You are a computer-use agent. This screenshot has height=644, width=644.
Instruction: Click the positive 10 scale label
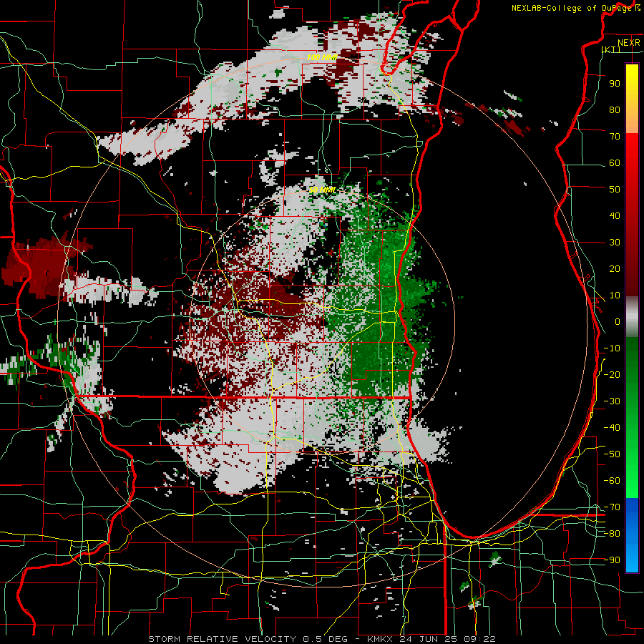coord(615,296)
